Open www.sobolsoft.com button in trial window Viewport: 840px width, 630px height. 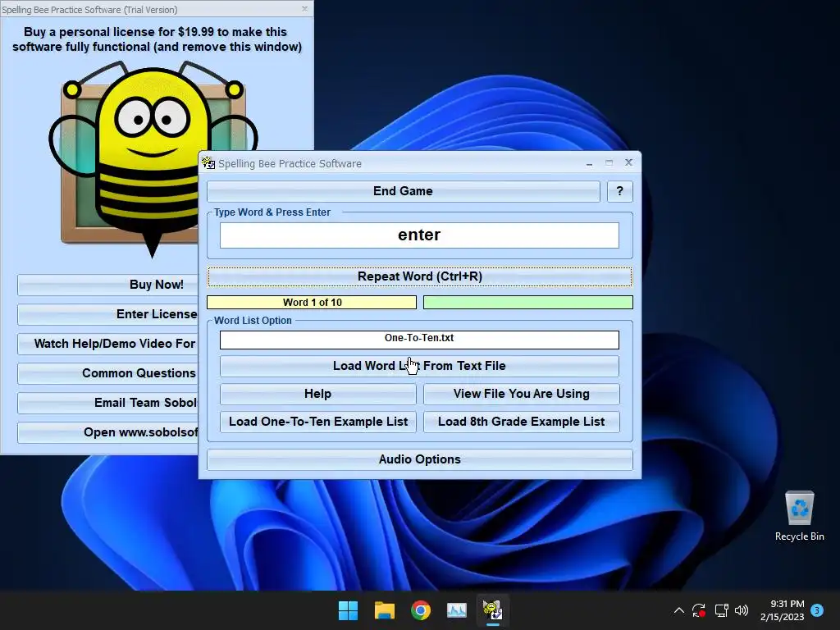[108, 431]
